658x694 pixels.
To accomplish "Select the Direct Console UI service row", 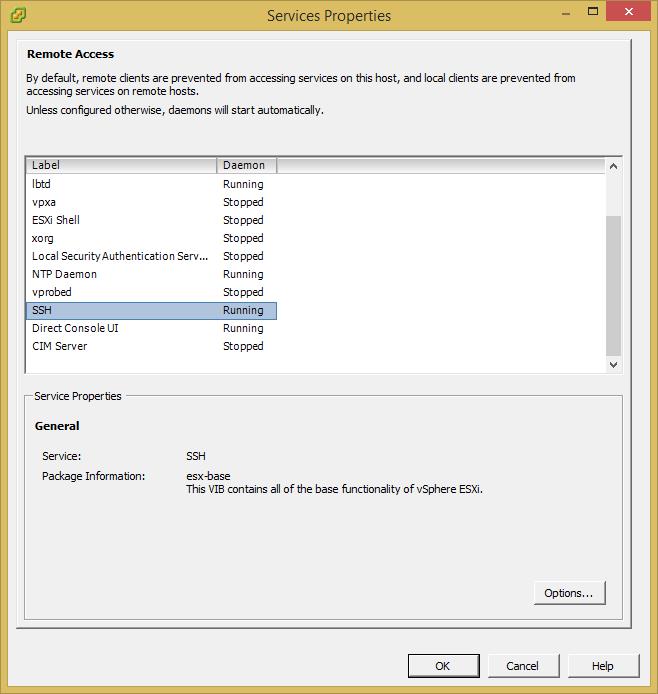I will pyautogui.click(x=151, y=328).
